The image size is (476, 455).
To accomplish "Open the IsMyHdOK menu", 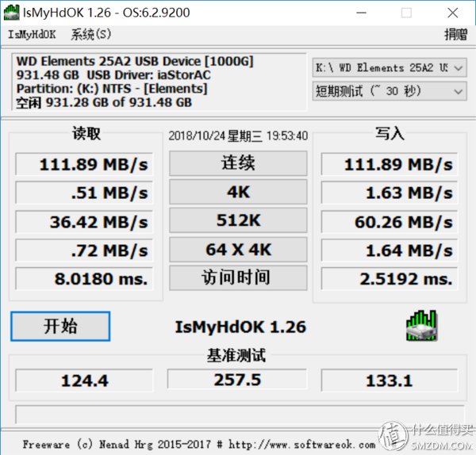I will [x=32, y=35].
